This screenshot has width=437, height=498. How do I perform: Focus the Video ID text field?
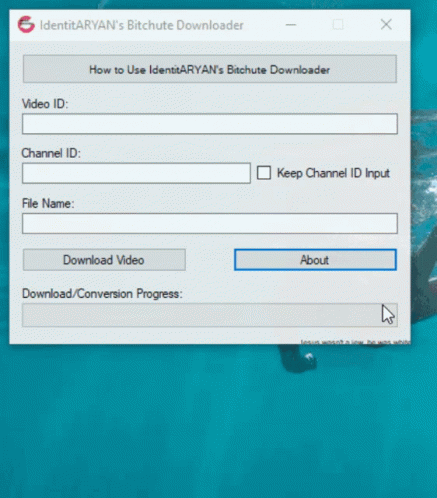pyautogui.click(x=210, y=124)
